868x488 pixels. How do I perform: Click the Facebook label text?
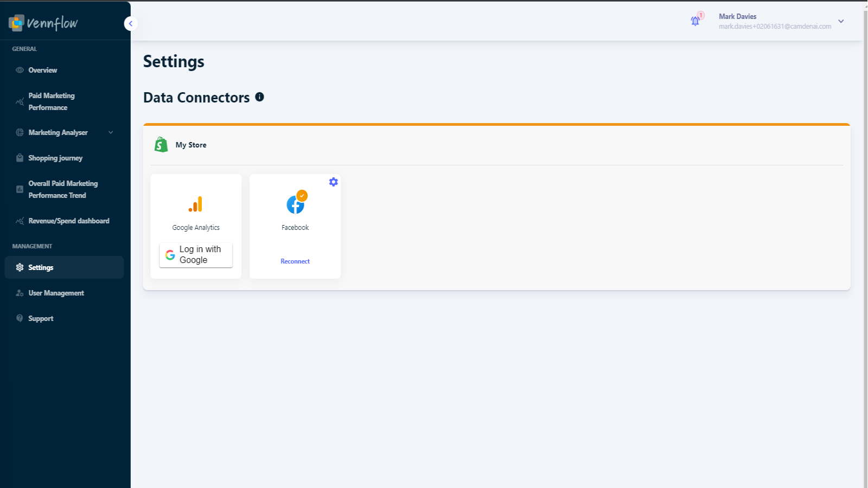[295, 228]
